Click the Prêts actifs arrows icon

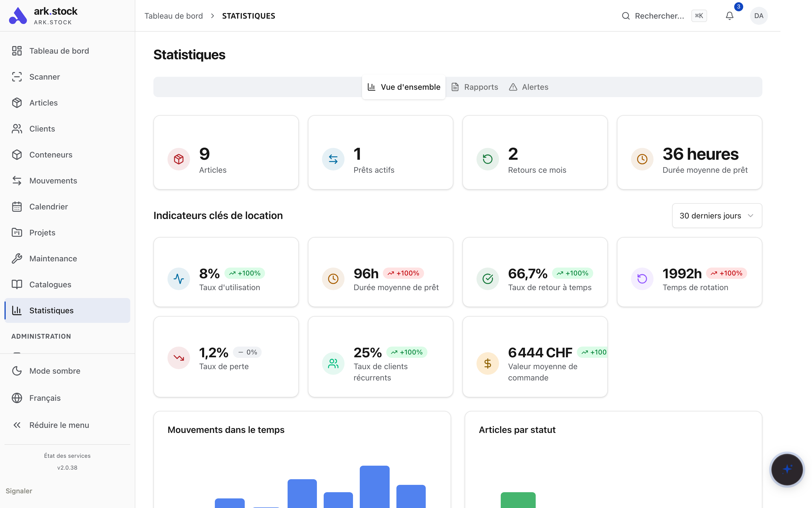coord(333,159)
